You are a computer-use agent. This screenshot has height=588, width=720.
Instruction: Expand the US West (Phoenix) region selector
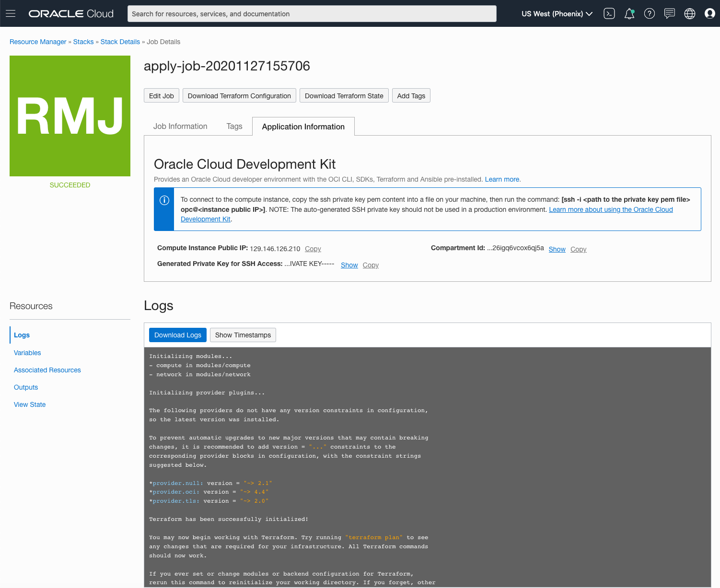click(x=557, y=14)
